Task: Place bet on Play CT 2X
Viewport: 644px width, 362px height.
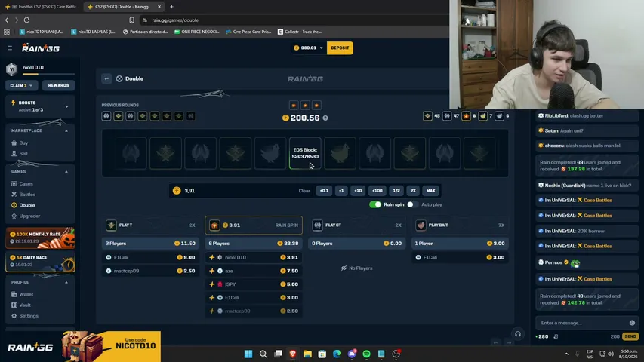Action: coord(356,225)
